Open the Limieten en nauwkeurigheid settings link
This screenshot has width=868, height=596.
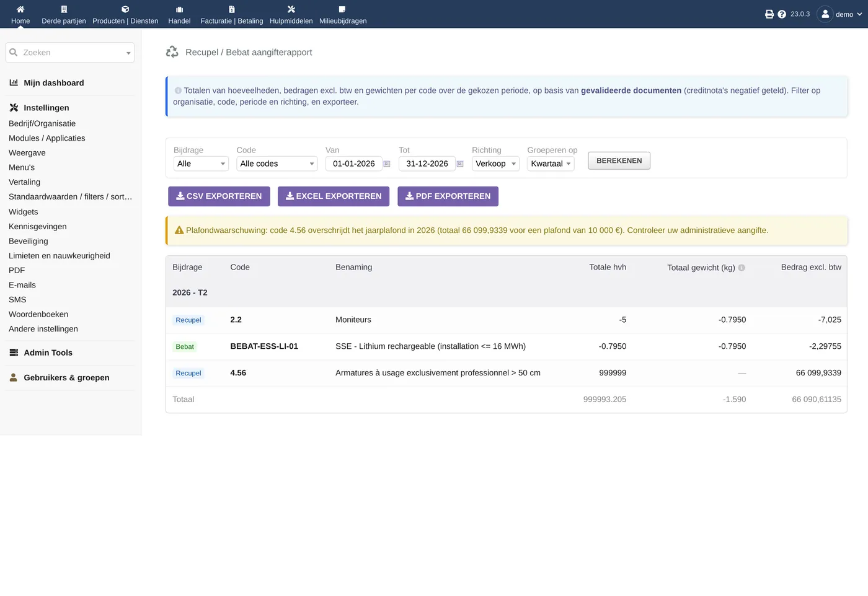coord(60,256)
